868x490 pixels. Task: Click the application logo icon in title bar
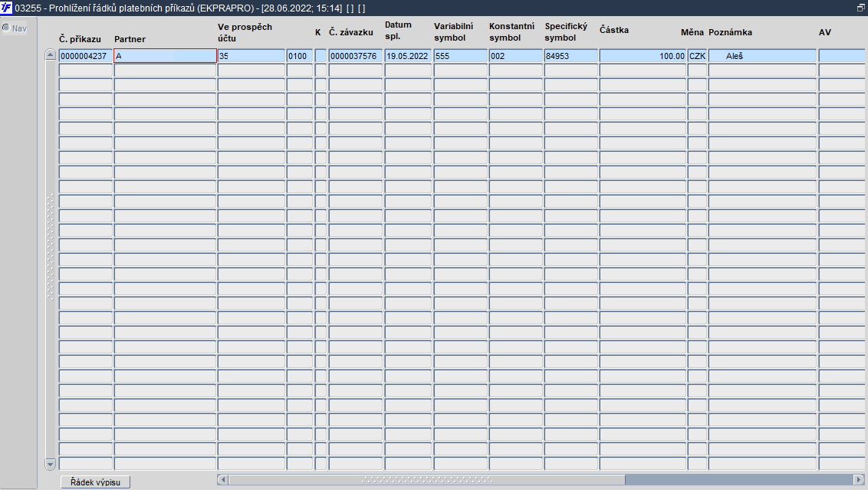[x=6, y=8]
